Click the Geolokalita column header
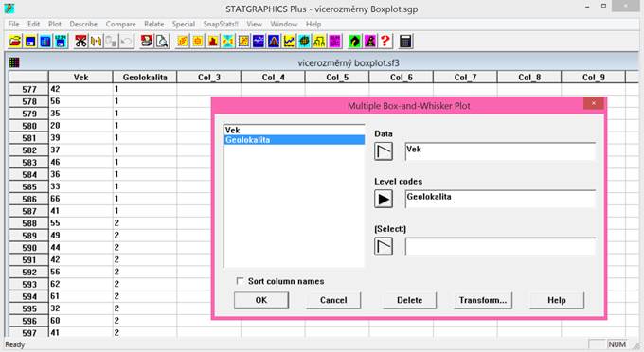The height and width of the screenshot is (352, 644). coord(145,78)
